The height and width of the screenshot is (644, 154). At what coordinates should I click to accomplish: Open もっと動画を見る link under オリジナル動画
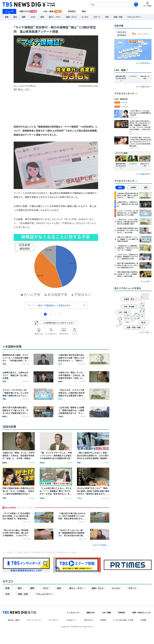pyautogui.click(x=143, y=174)
